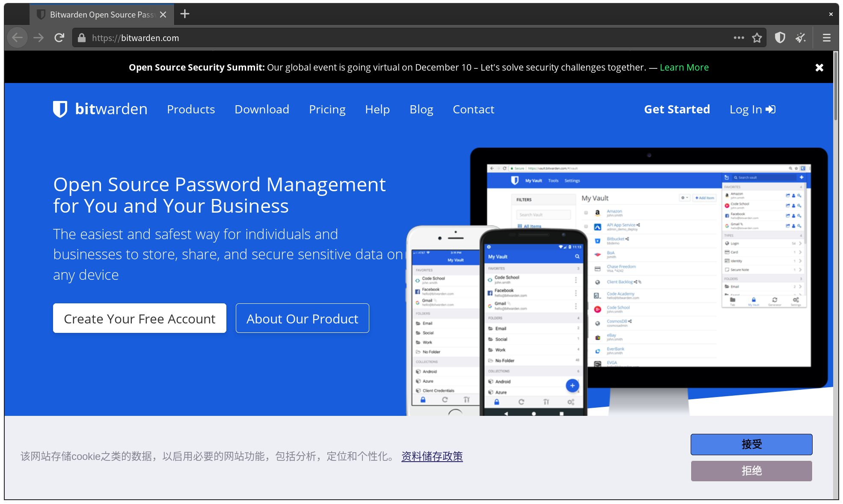
Task: Click the site padlock security icon
Action: coord(82,38)
